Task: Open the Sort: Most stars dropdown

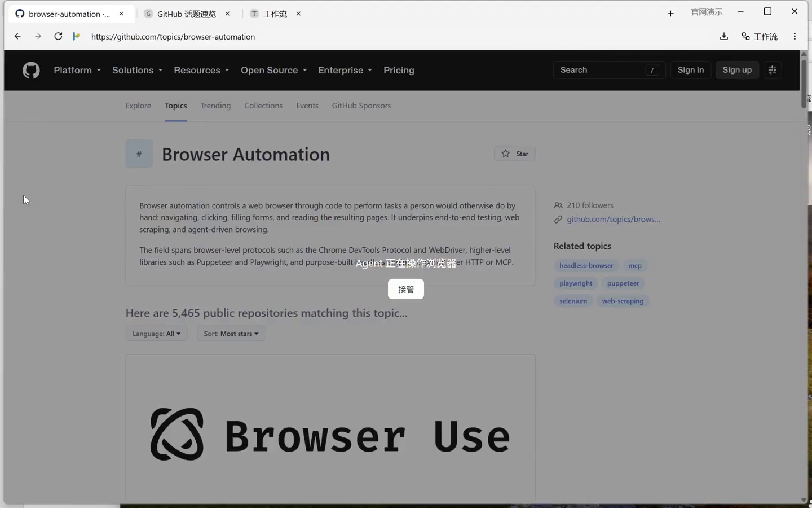Action: tap(231, 334)
